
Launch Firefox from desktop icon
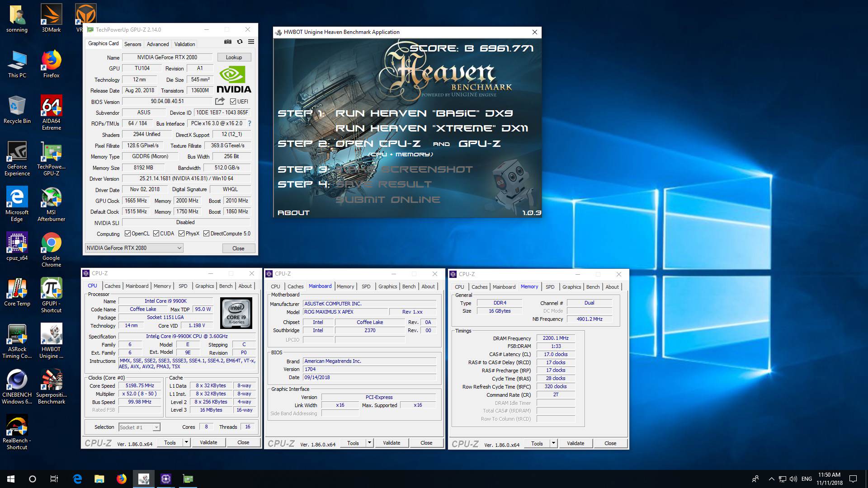(x=51, y=64)
